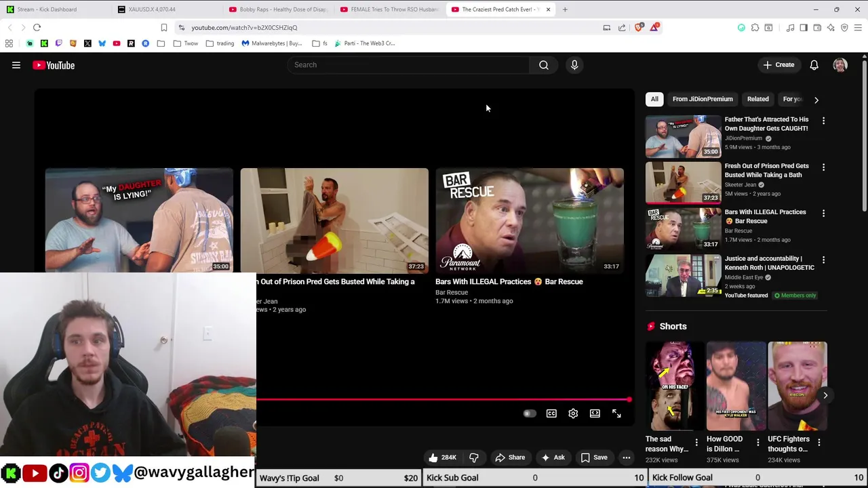Start voice search with the microphone icon

tap(574, 65)
